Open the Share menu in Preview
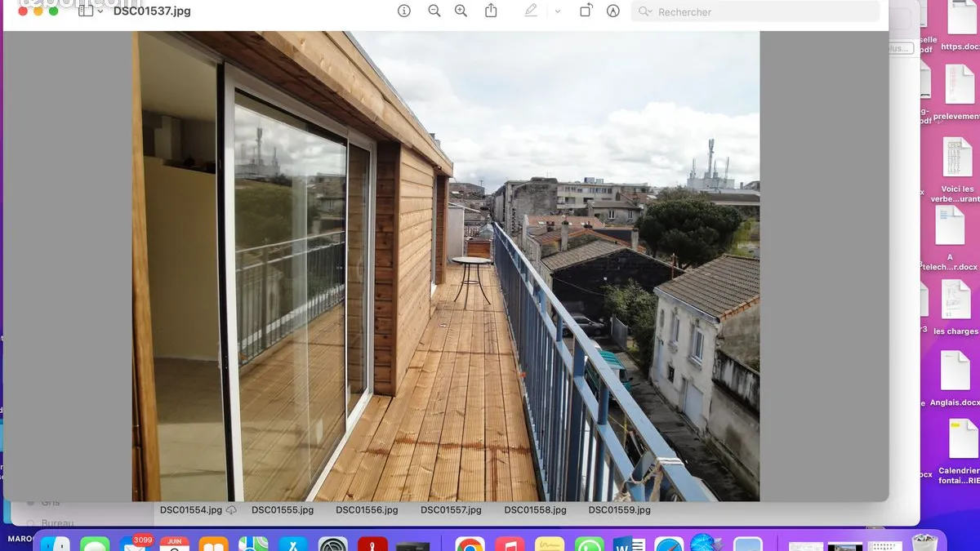The image size is (980, 551). (x=491, y=11)
